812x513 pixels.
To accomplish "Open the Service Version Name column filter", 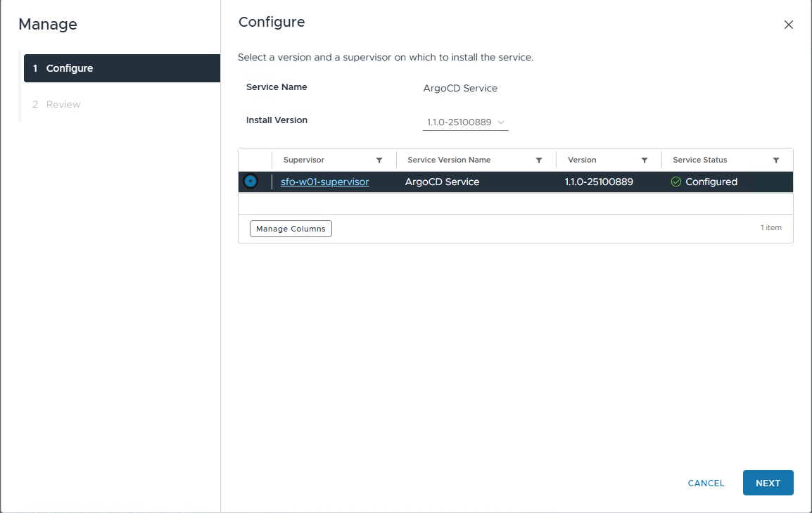I will [x=539, y=160].
